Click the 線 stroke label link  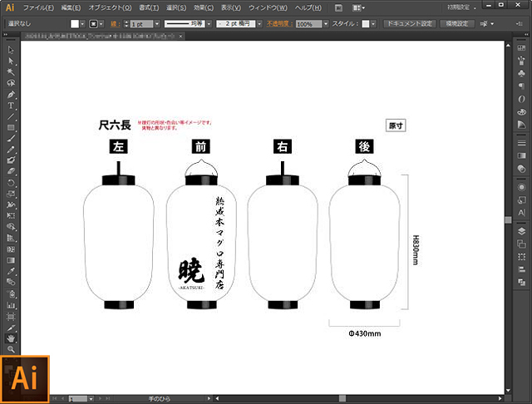point(115,24)
